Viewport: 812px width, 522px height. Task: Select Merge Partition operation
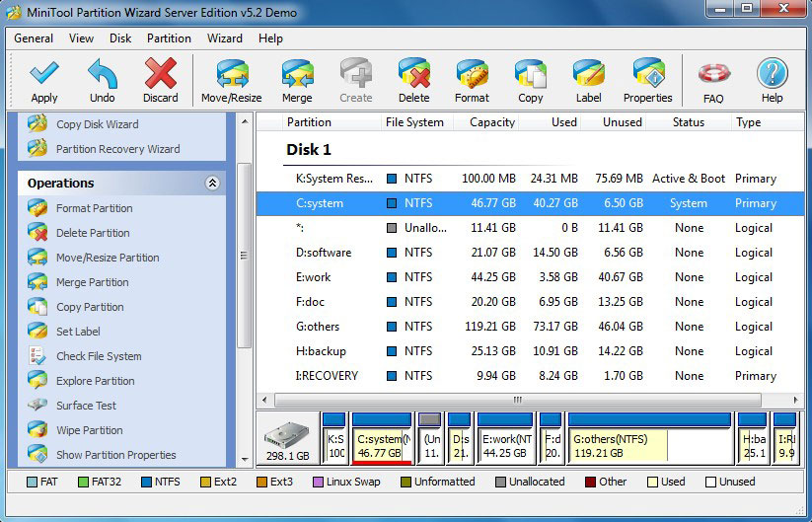tap(78, 282)
